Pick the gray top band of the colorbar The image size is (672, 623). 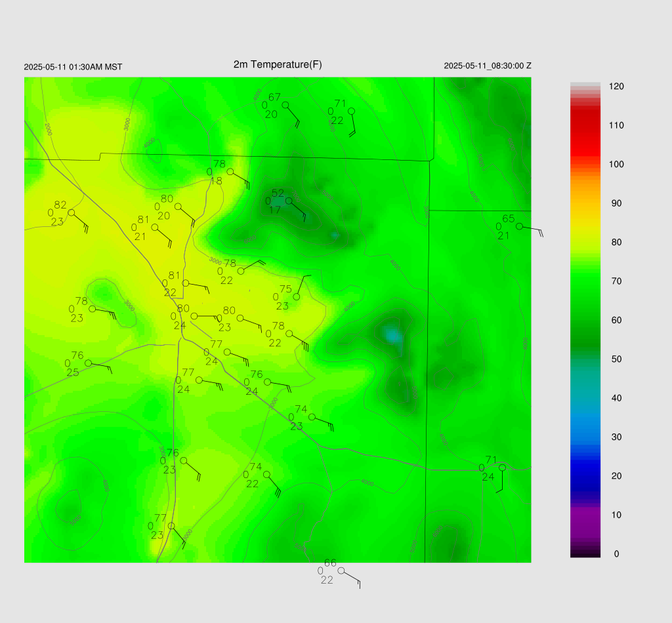click(585, 86)
